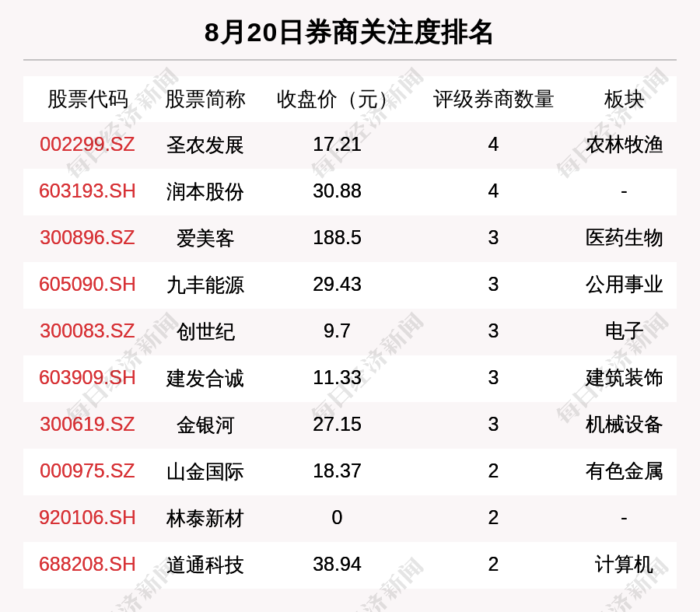
Task: Select stock code 605090.SH
Action: [x=87, y=285]
